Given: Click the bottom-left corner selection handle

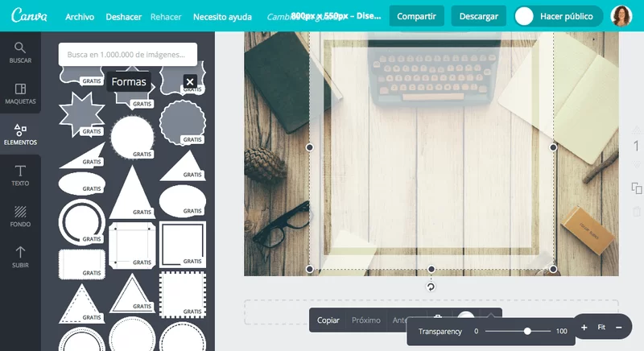Looking at the screenshot, I should pyautogui.click(x=310, y=269).
